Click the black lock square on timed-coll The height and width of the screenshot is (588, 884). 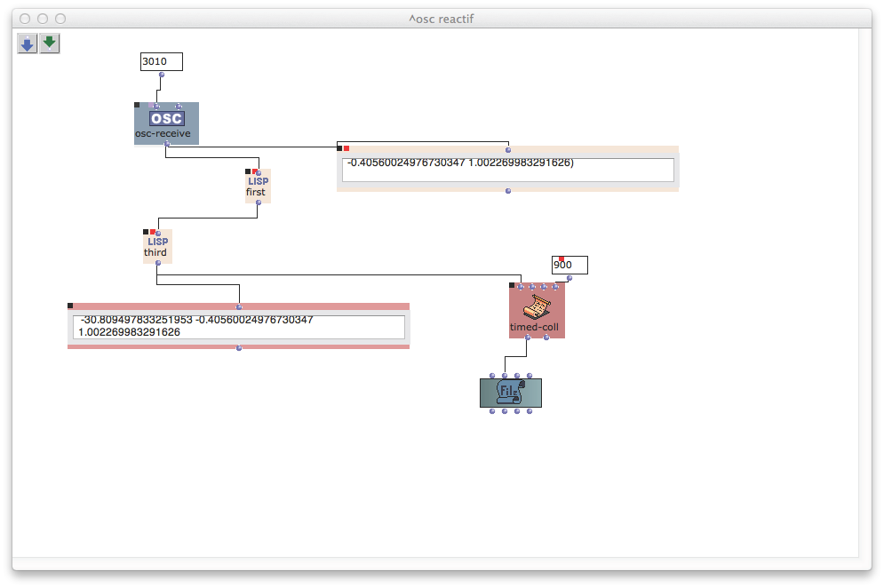(x=512, y=285)
